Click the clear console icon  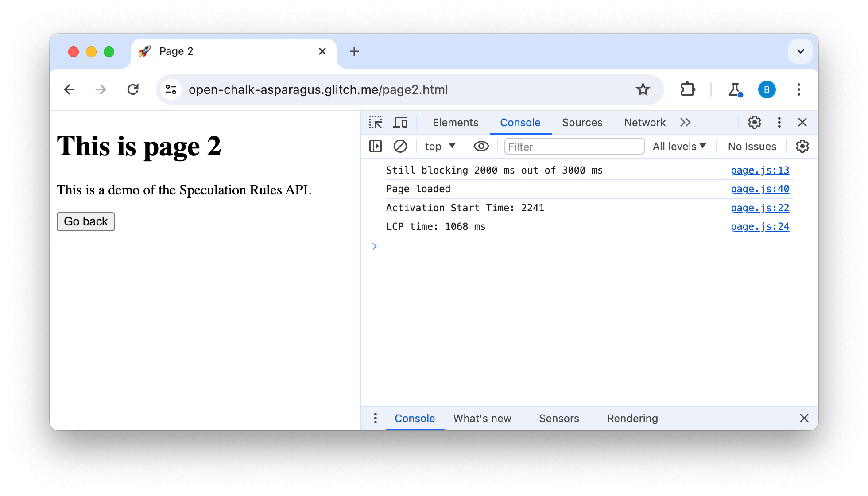tap(399, 146)
